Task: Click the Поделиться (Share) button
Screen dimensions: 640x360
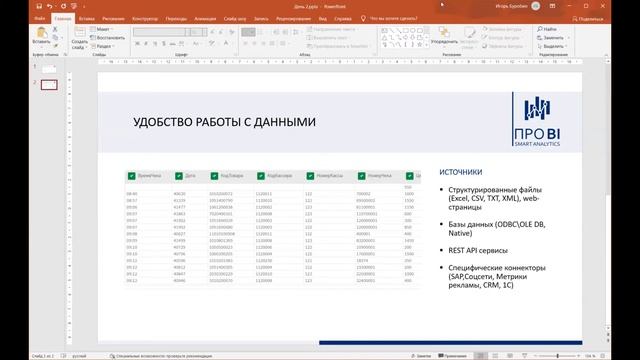Action: point(587,19)
